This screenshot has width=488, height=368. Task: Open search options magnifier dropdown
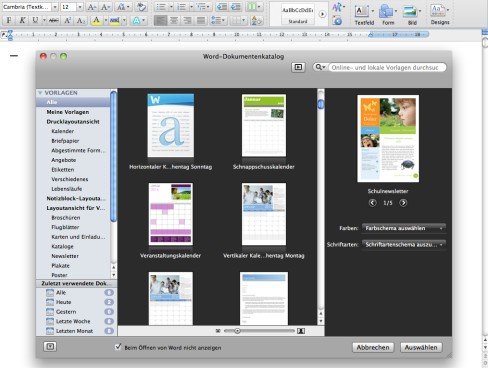(x=320, y=67)
